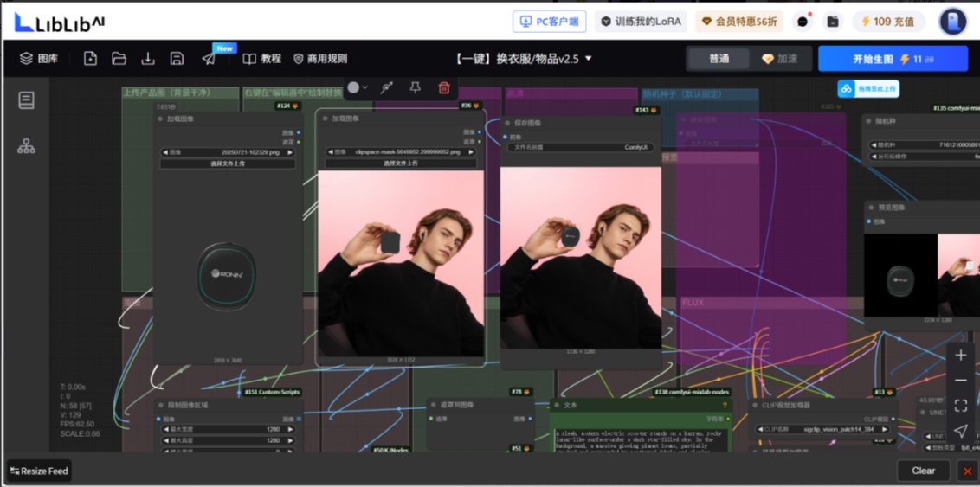Open 训练我的LoRA

(641, 22)
